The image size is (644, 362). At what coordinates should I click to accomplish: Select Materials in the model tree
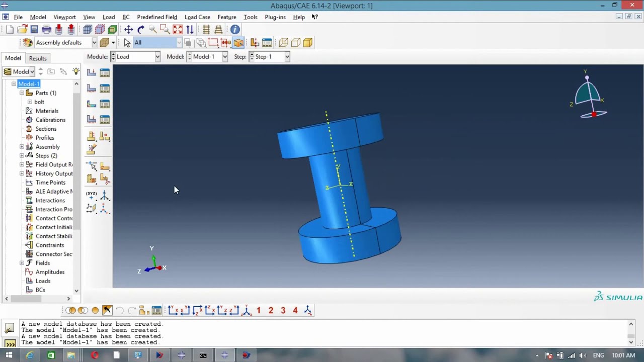pyautogui.click(x=47, y=111)
